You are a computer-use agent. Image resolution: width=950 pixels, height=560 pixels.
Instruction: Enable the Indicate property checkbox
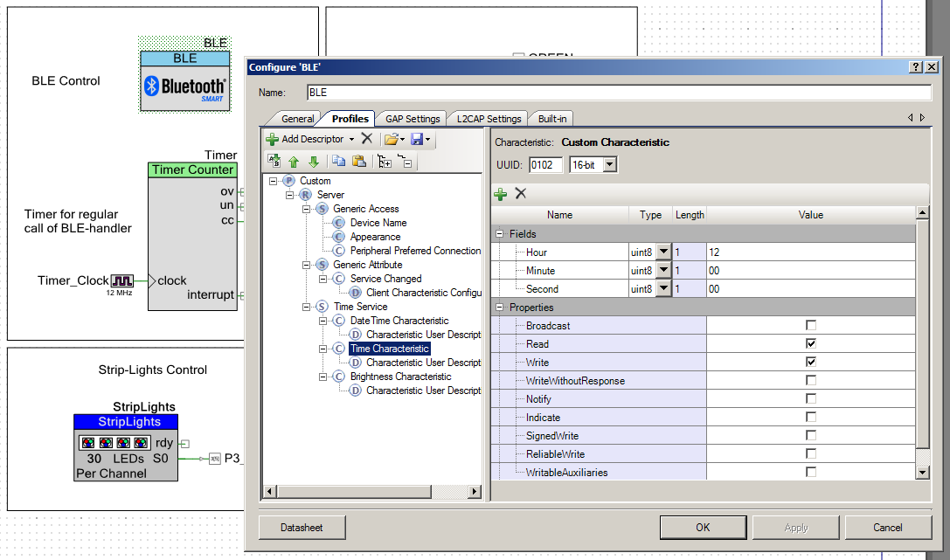(x=811, y=417)
